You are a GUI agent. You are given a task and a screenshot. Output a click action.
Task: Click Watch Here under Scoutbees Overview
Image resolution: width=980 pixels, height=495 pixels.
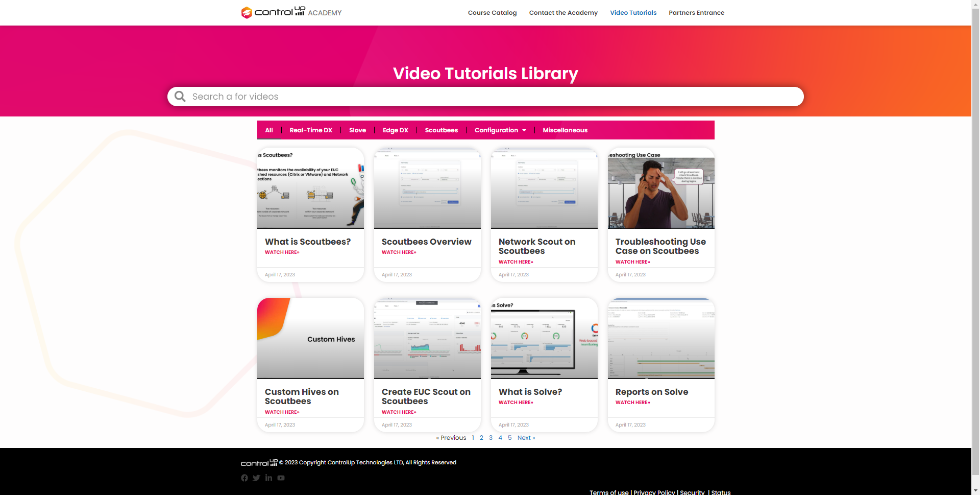coord(399,252)
